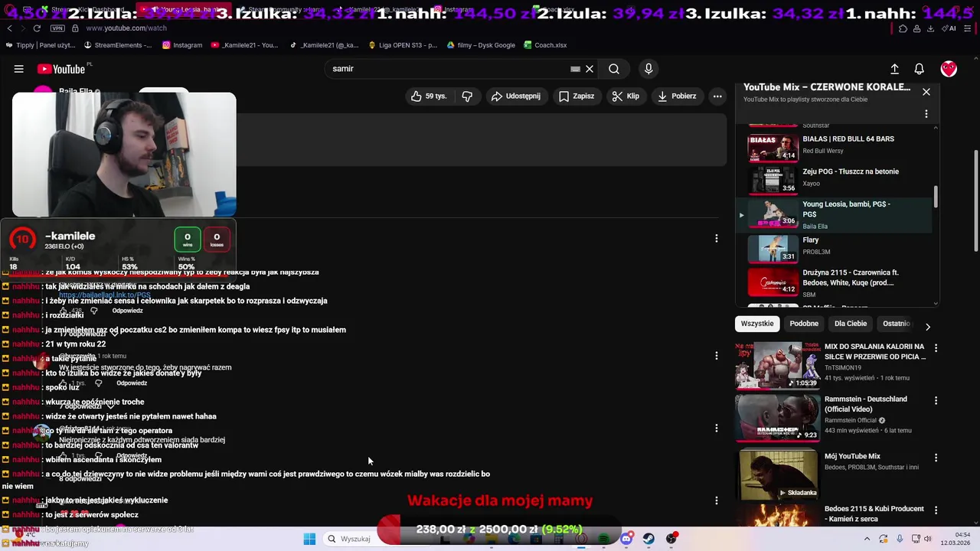Viewport: 980px width, 551px height.
Task: Show more filter chips with right arrow
Action: click(928, 327)
